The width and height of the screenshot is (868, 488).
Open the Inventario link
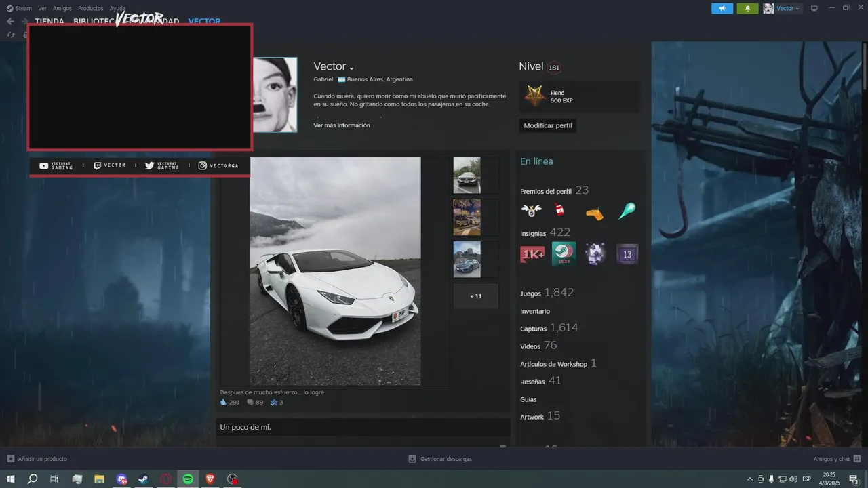535,312
